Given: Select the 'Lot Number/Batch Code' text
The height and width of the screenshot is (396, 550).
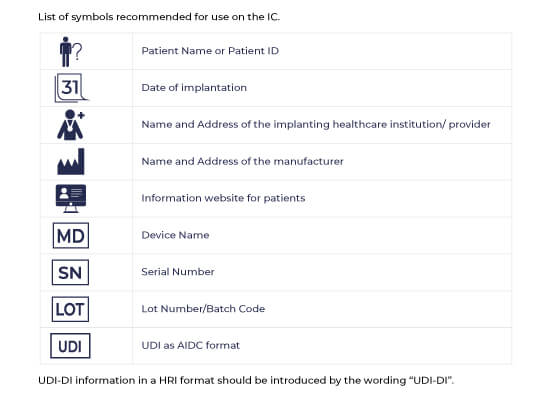Looking at the screenshot, I should (203, 309).
